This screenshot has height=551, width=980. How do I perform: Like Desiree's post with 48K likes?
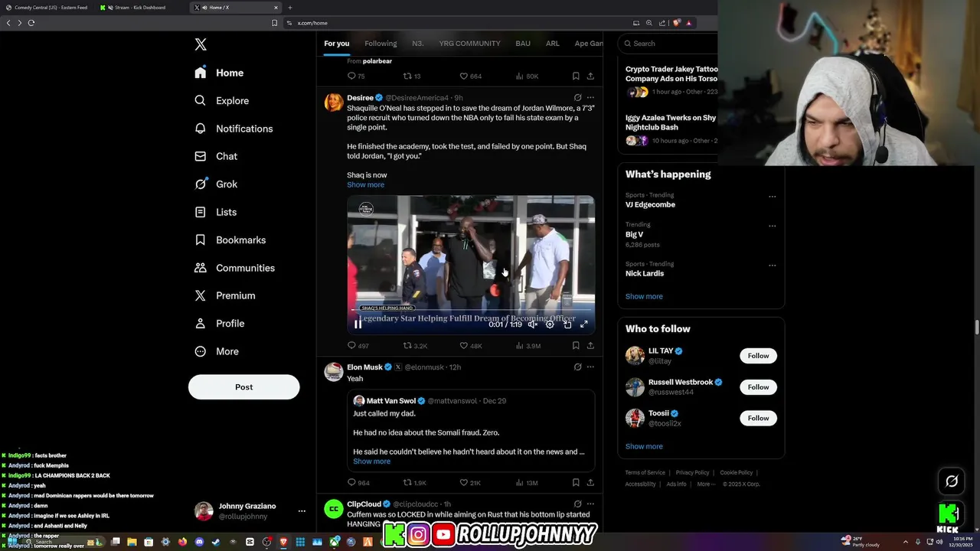470,346
